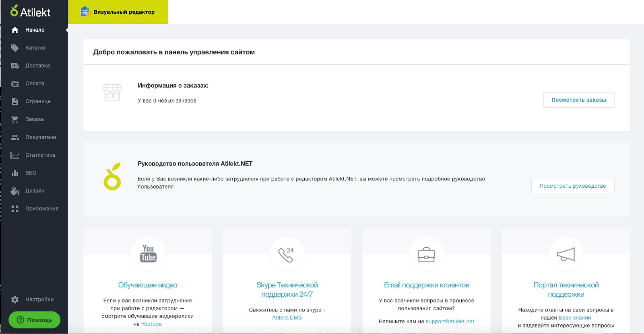Screen dimensions: 644x334
Task: Click the 'Добро пожаловать в панель управления сайтом' title
Action: [174, 52]
